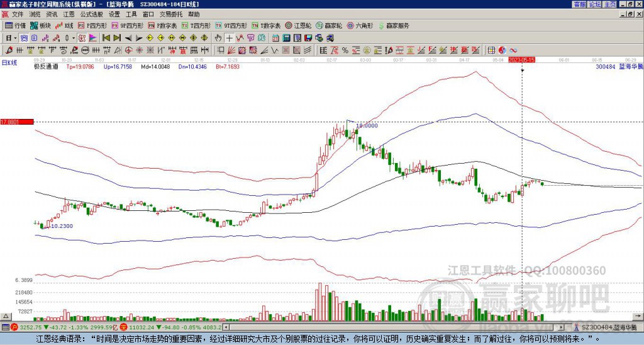The width and height of the screenshot is (644, 345).
Task: Click the triangle button at volume panel left
Action: click(x=6, y=316)
